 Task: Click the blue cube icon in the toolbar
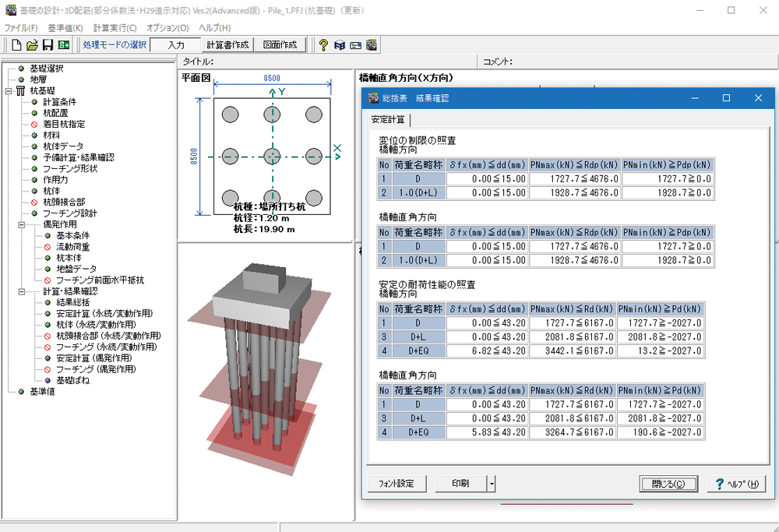[340, 45]
